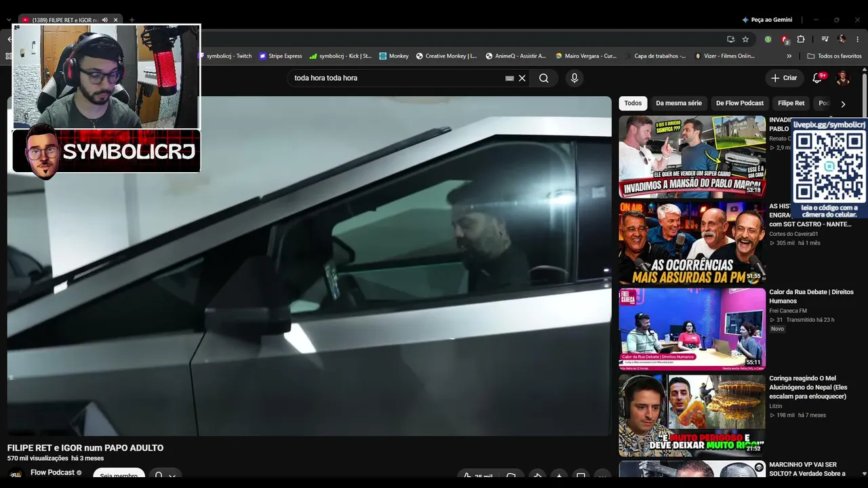Click the video title FILIPE RET e IGOR num PAPO ADULTO
Screen dimensions: 868x488
[x=85, y=448]
